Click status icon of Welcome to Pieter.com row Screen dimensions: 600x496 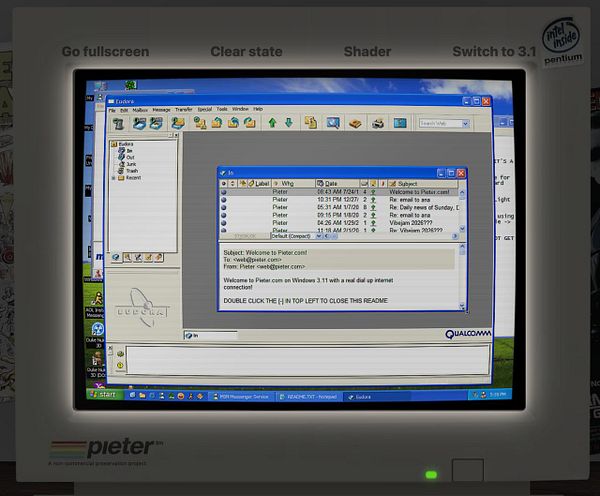click(224, 192)
